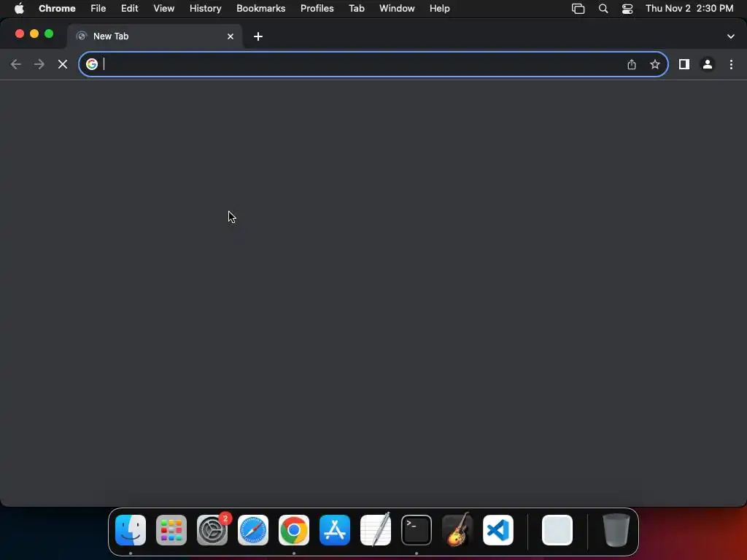Open the Bookmarks menu

point(260,9)
